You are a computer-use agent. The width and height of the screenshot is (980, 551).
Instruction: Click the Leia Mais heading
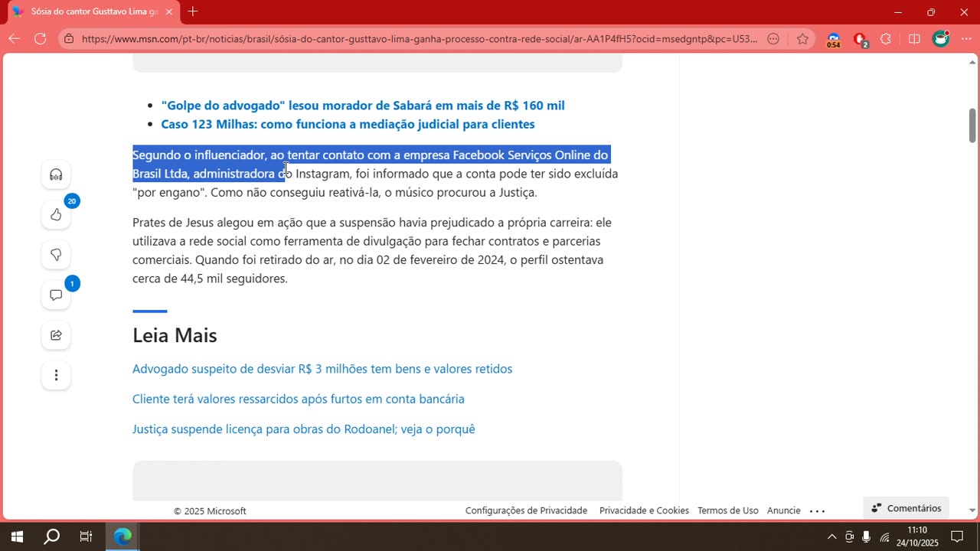click(x=175, y=335)
